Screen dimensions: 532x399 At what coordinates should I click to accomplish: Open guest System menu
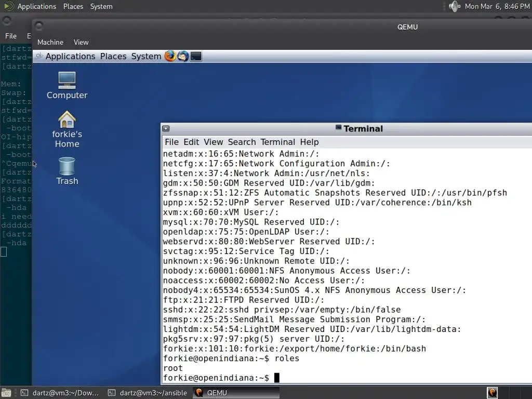click(x=146, y=56)
